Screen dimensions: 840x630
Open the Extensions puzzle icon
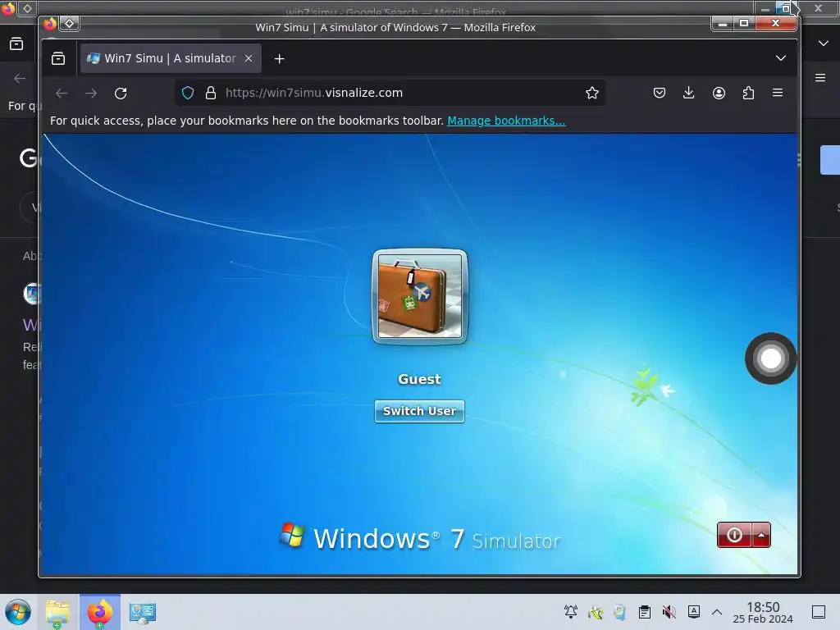pyautogui.click(x=748, y=93)
